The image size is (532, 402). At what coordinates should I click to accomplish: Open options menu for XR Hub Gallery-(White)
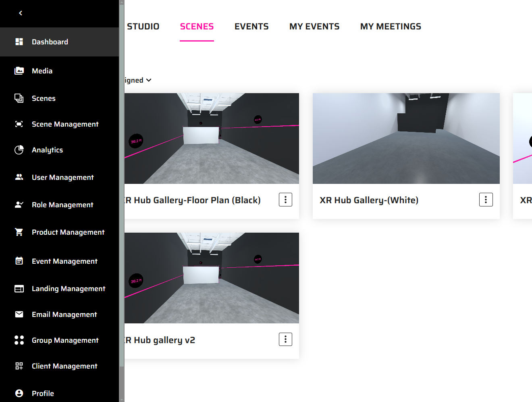(486, 200)
